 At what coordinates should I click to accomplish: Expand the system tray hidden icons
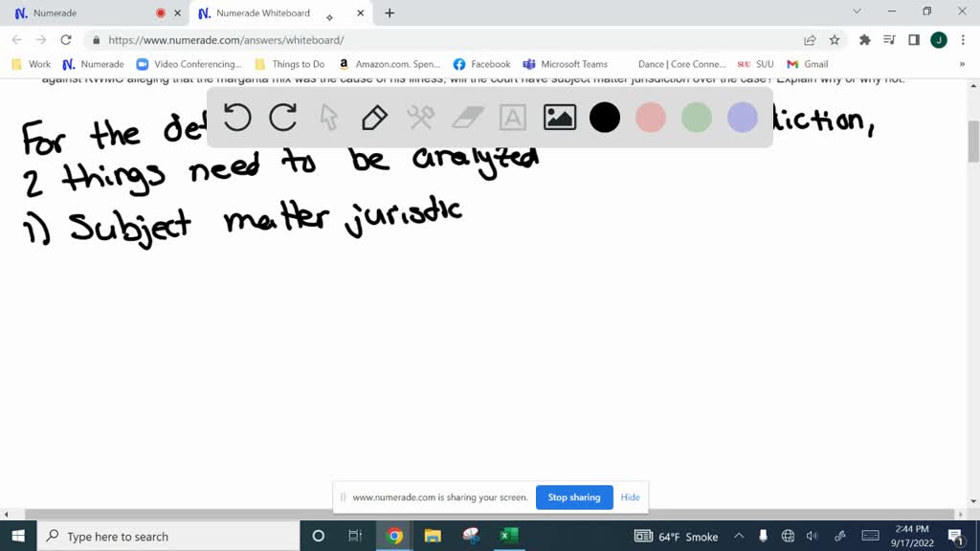(739, 537)
